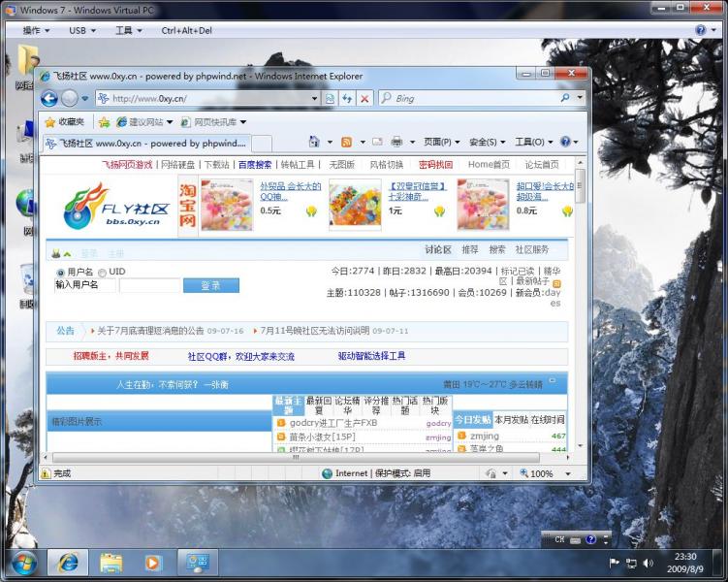Screen dimensions: 728x582
Task: Select the UID radio button
Action: click(102, 273)
